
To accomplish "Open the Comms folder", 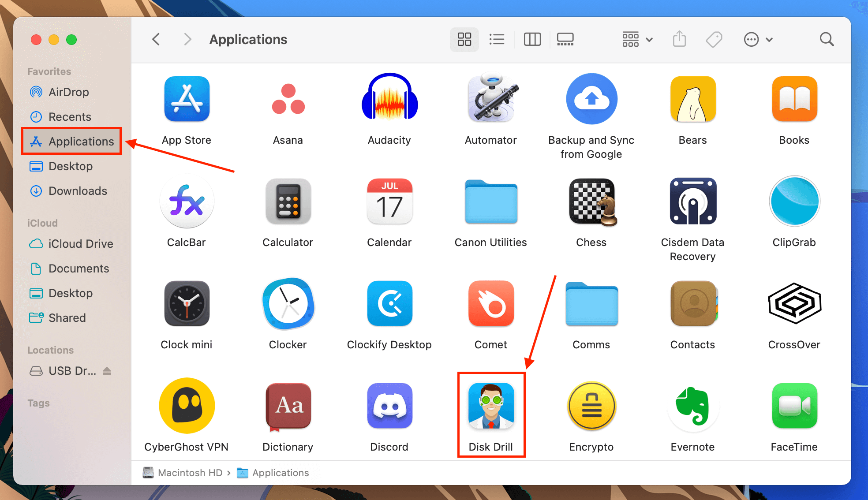I will click(x=591, y=304).
